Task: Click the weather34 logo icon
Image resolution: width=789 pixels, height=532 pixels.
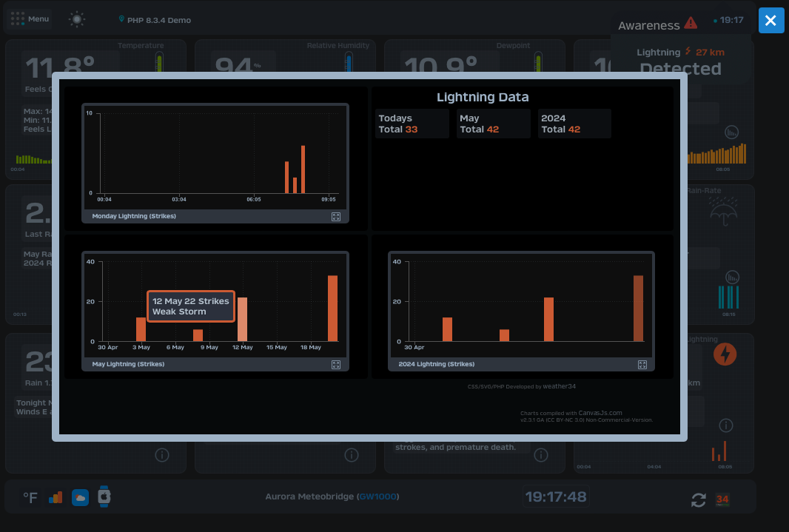Action: tap(722, 499)
